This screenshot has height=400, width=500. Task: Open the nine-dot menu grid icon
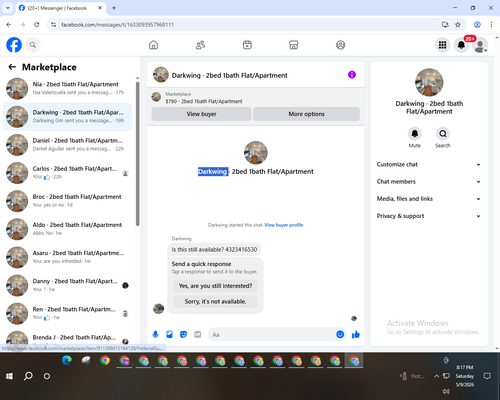(x=442, y=45)
